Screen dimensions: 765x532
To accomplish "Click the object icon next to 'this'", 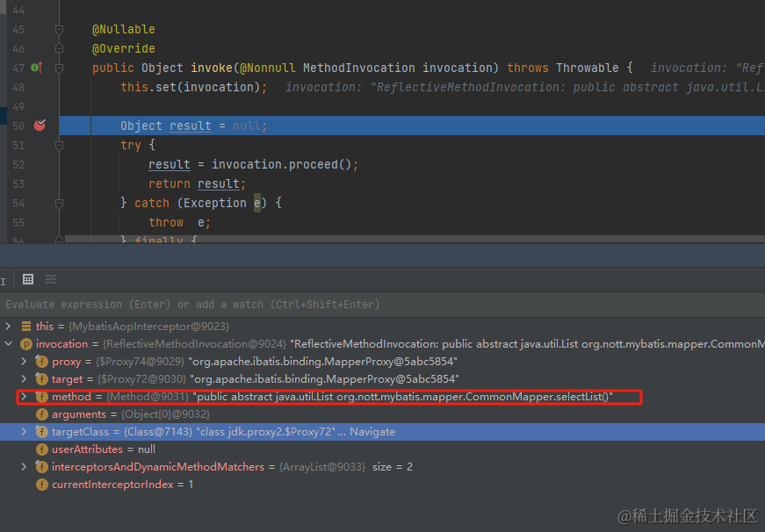I will coord(25,327).
